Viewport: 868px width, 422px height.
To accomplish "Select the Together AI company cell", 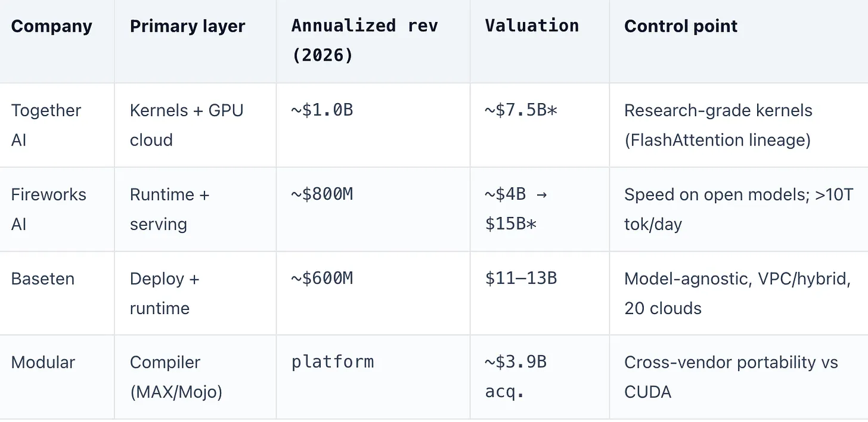I will [46, 125].
